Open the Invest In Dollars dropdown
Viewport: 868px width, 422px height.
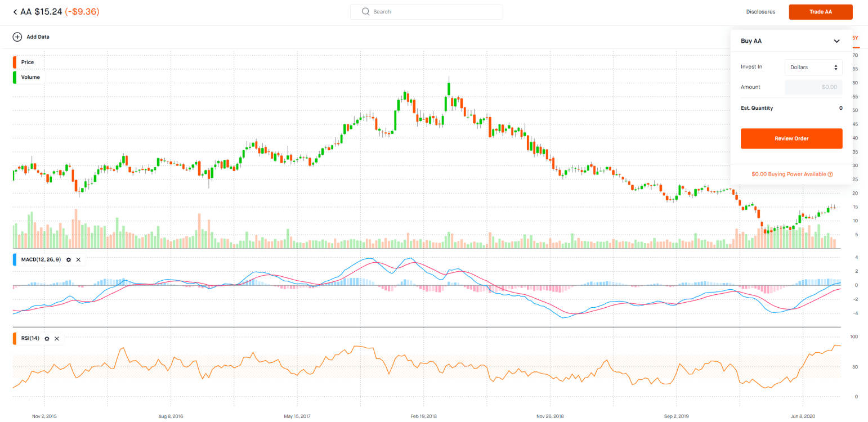(x=813, y=68)
